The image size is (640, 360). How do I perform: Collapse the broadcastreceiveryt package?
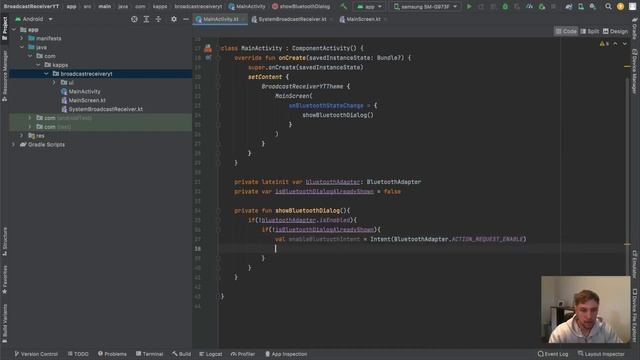[46, 74]
